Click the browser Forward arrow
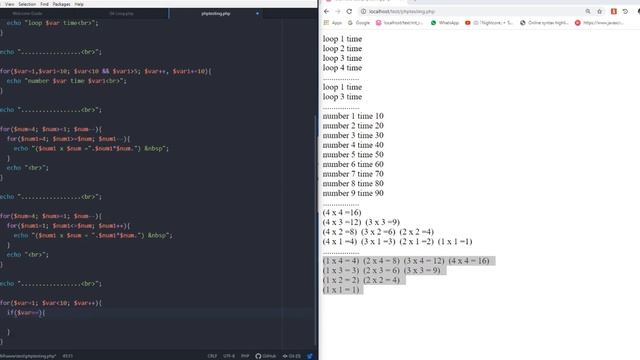Screen dimensions: 640x360 (x=338, y=11)
